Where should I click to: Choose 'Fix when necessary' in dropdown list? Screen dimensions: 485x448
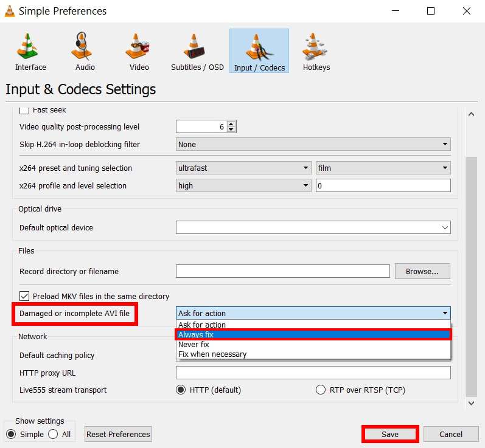pos(313,354)
